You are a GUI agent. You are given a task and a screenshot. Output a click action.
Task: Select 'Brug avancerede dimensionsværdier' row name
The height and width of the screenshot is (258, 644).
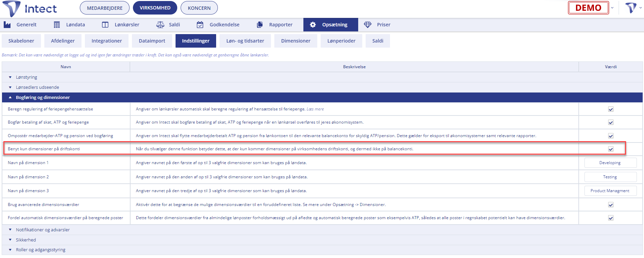[43, 205]
